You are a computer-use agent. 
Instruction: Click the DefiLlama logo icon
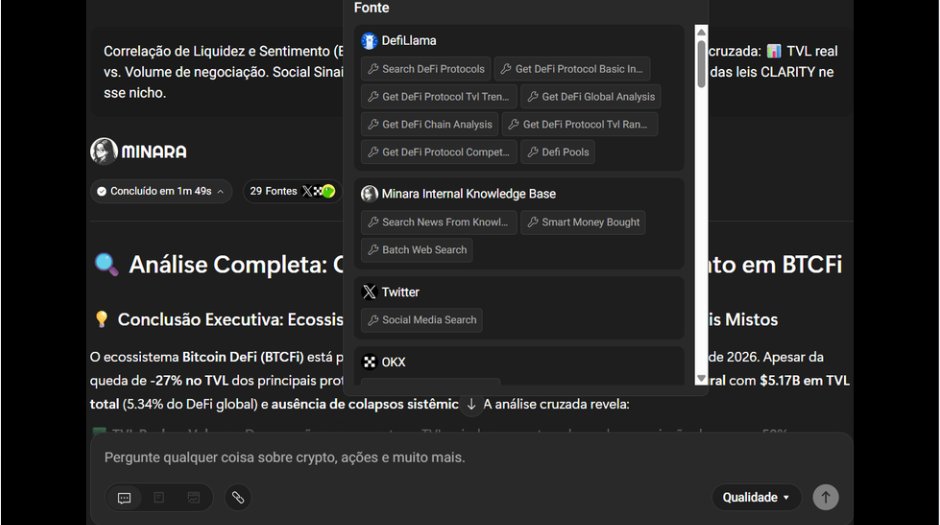pos(369,41)
